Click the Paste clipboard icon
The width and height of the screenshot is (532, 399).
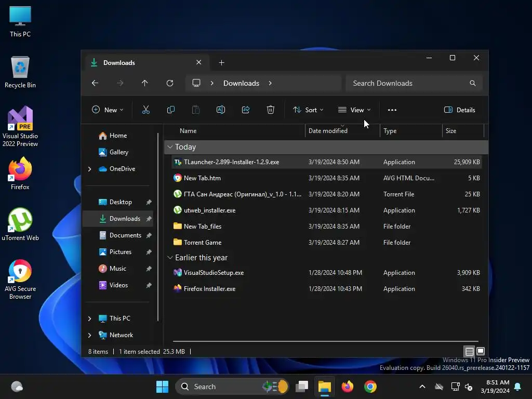196,110
